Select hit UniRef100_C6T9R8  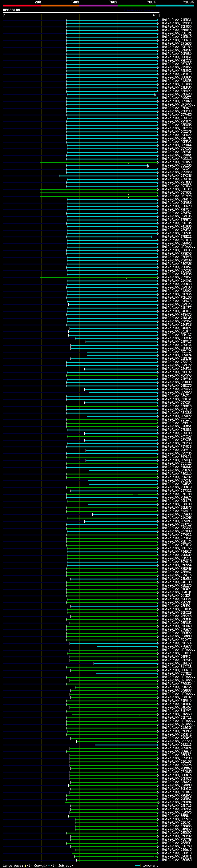(x=176, y=196)
